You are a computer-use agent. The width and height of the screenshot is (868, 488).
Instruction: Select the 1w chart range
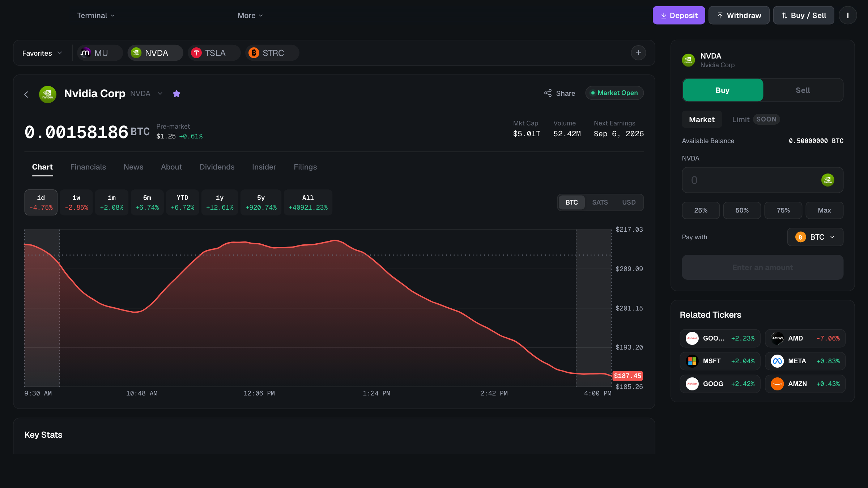pyautogui.click(x=76, y=202)
